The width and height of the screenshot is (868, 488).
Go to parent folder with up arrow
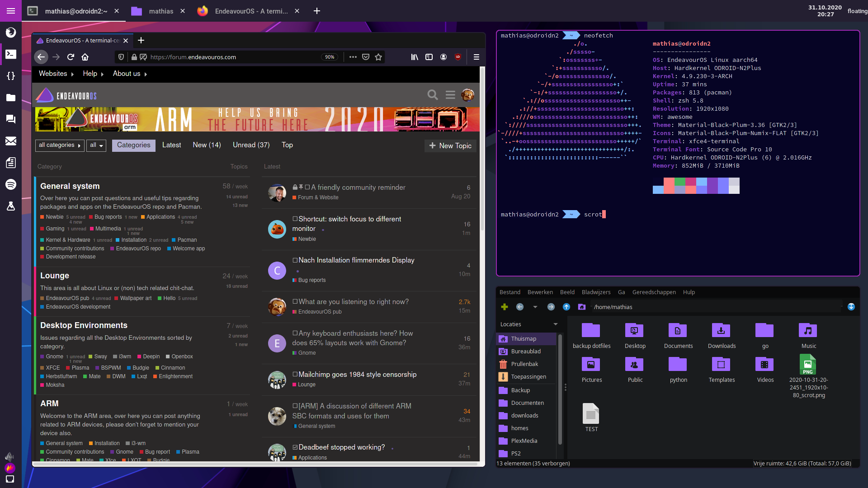click(x=566, y=307)
